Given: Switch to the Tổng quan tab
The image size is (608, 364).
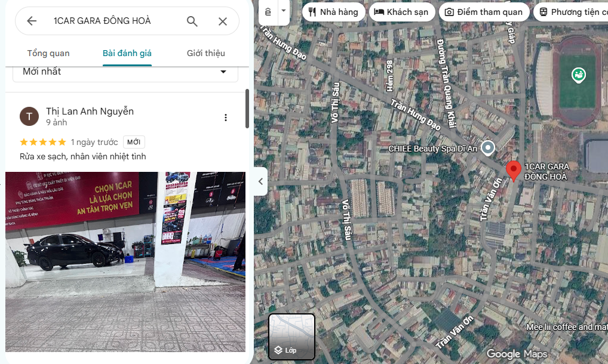Looking at the screenshot, I should pyautogui.click(x=48, y=54).
